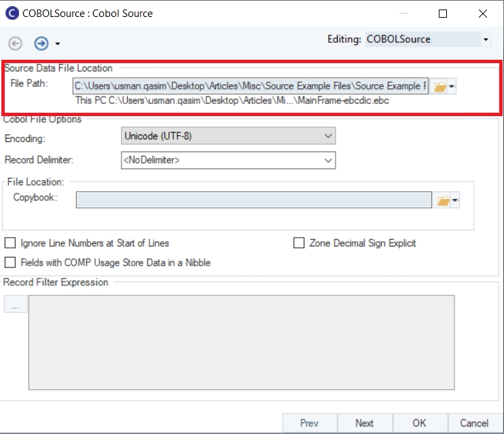Click the forward navigation arrow icon
Image resolution: width=504 pixels, height=434 pixels.
[41, 43]
